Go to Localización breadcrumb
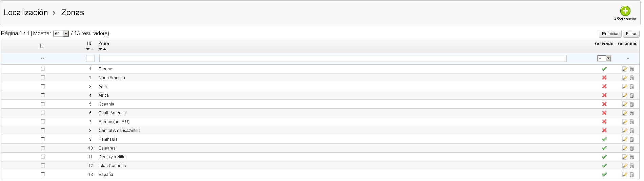The height and width of the screenshot is (181, 644). click(26, 13)
